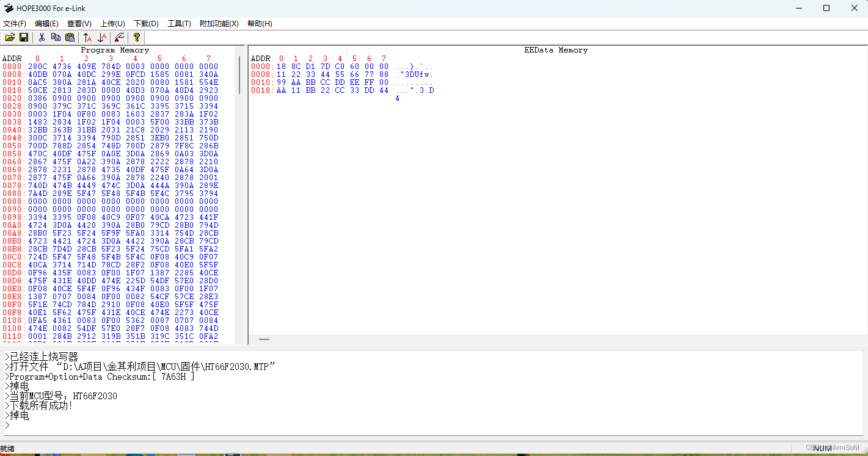868x456 pixels.
Task: Select address label 0100 in Program Memory
Action: [12, 320]
